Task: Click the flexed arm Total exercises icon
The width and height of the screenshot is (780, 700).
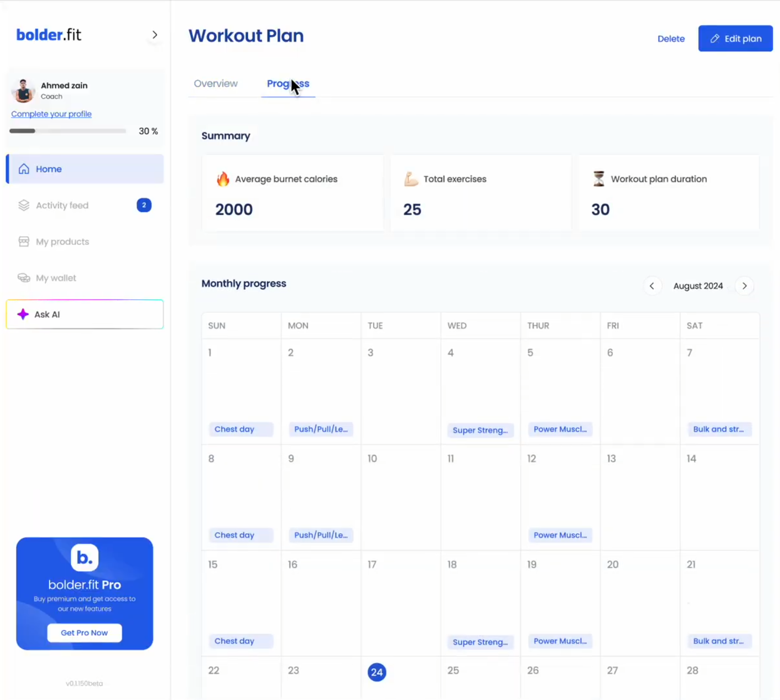Action: point(411,179)
